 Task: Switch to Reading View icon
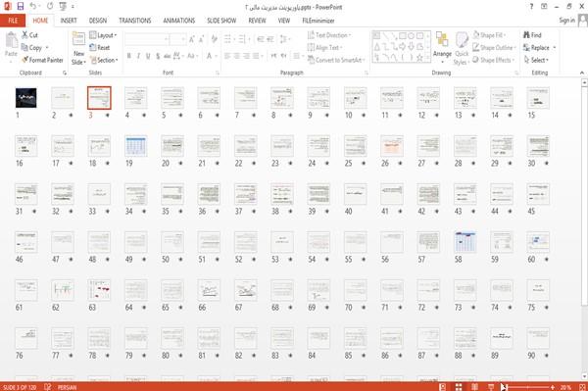click(474, 387)
